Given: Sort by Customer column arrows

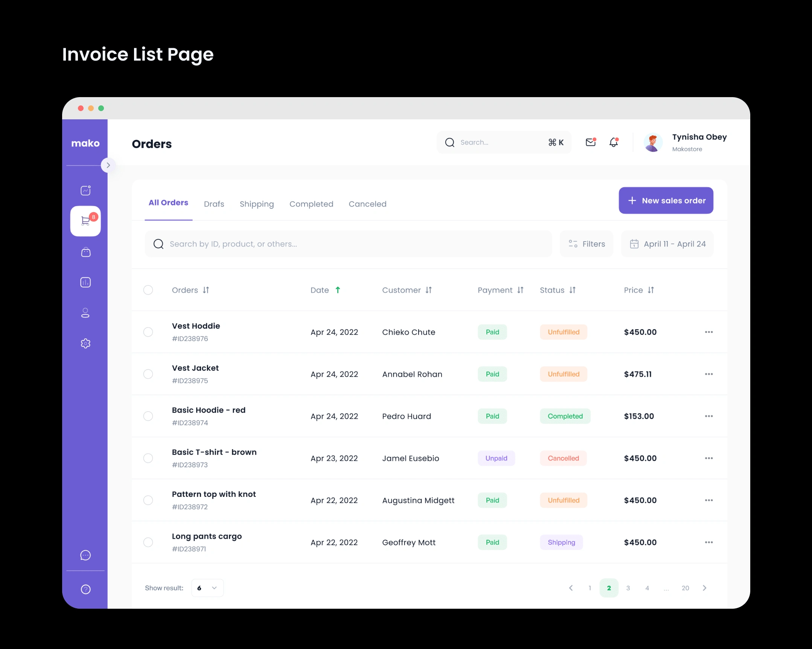Looking at the screenshot, I should click(429, 290).
